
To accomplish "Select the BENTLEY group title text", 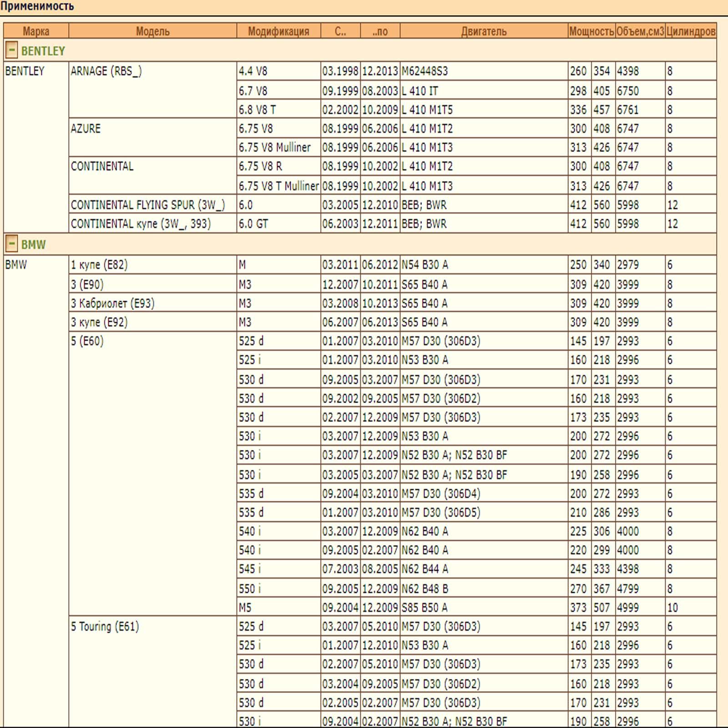I will click(43, 51).
